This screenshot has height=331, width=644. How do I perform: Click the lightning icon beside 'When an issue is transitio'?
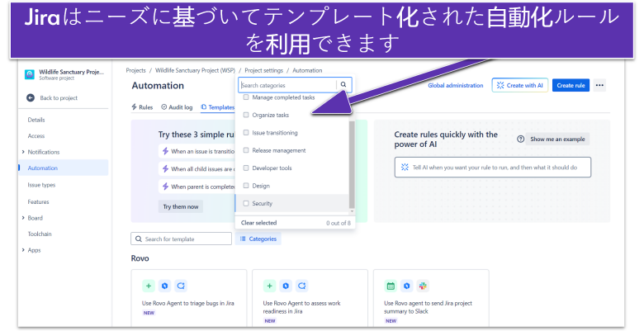tap(165, 151)
